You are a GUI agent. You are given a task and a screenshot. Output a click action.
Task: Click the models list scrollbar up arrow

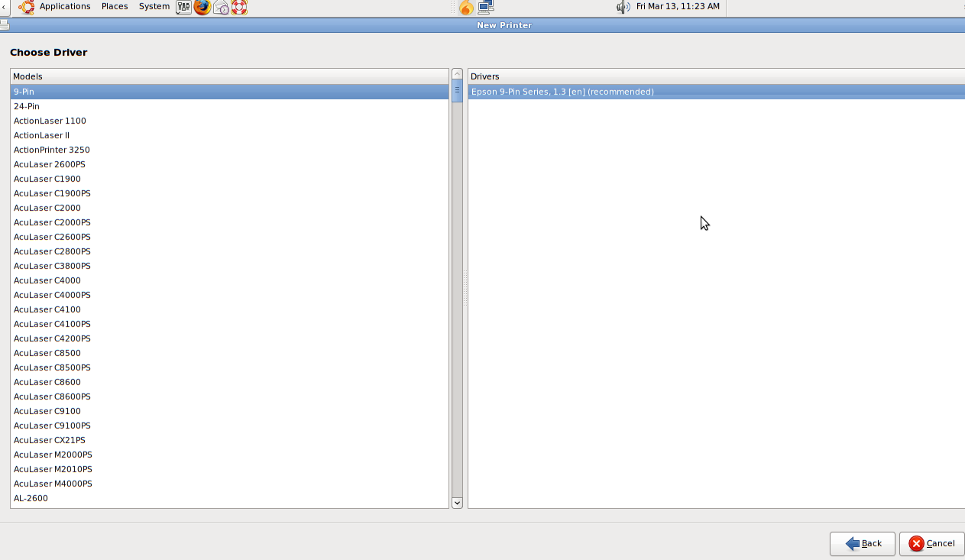point(457,74)
